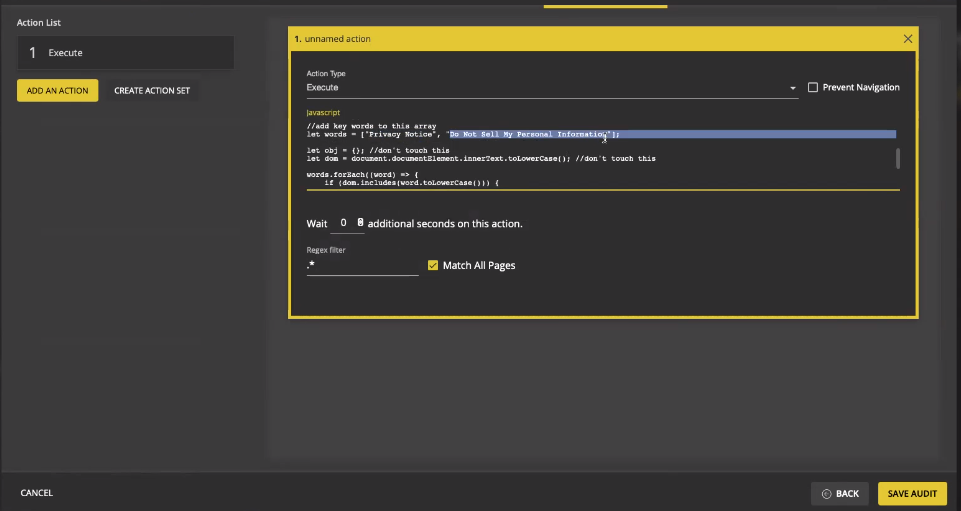This screenshot has width=961, height=511.
Task: Click the Javascript field label
Action: [323, 113]
